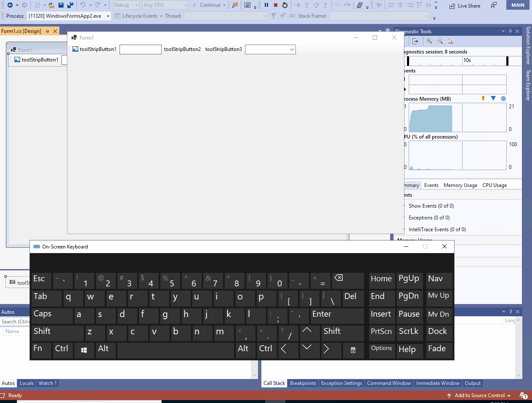The height and width of the screenshot is (403, 532).
Task: Click the camera screenshot toolbar icon
Action: coord(247,5)
